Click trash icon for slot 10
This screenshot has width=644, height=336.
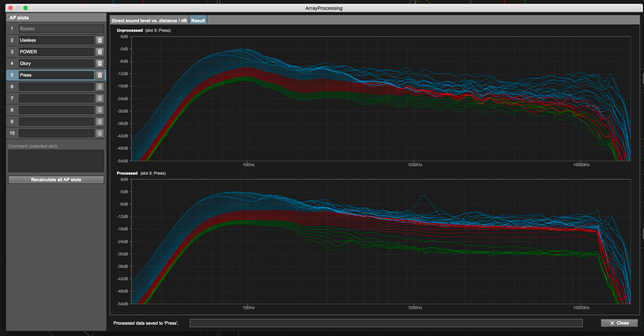coord(99,133)
